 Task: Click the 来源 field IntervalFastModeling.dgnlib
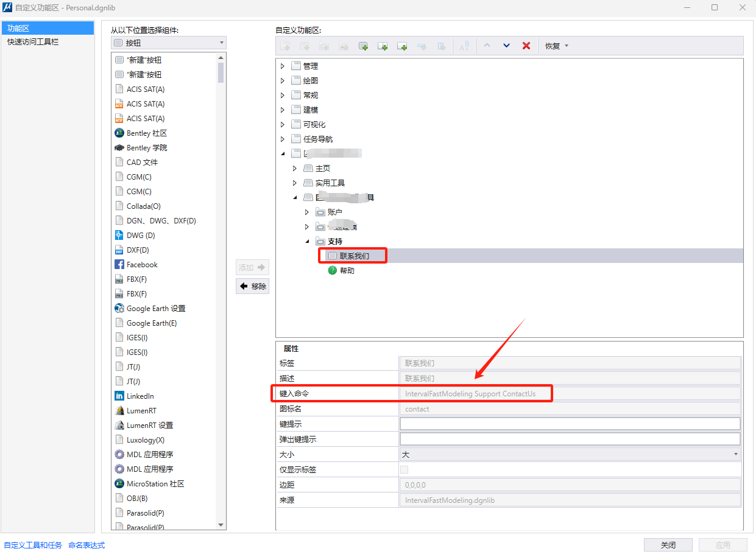(570, 500)
